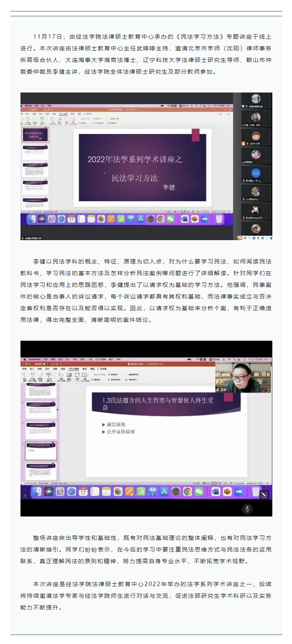292x644 pixels.
Task: Adjust zoom slider in upper PowerPoint status bar
Action: pyautogui.click(x=210, y=211)
